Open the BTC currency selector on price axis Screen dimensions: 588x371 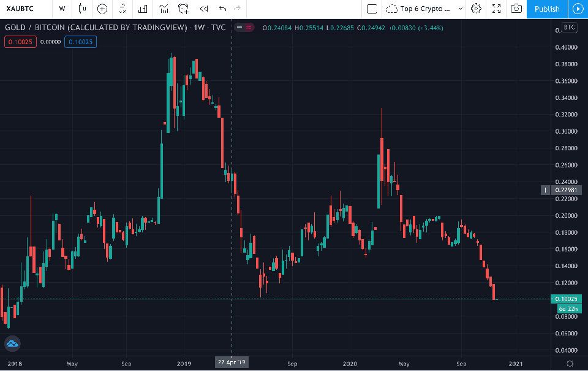[569, 27]
